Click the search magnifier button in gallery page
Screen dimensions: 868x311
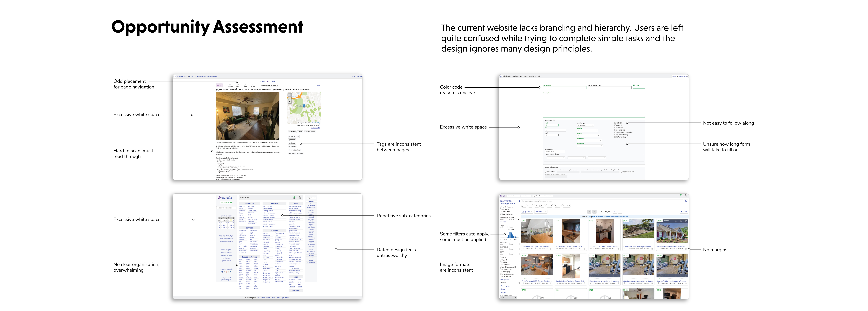686,201
